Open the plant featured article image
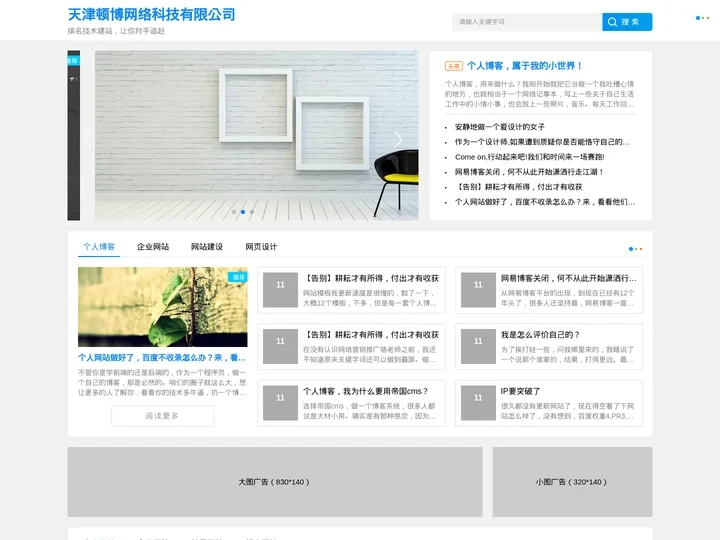This screenshot has height=540, width=720. [x=163, y=307]
